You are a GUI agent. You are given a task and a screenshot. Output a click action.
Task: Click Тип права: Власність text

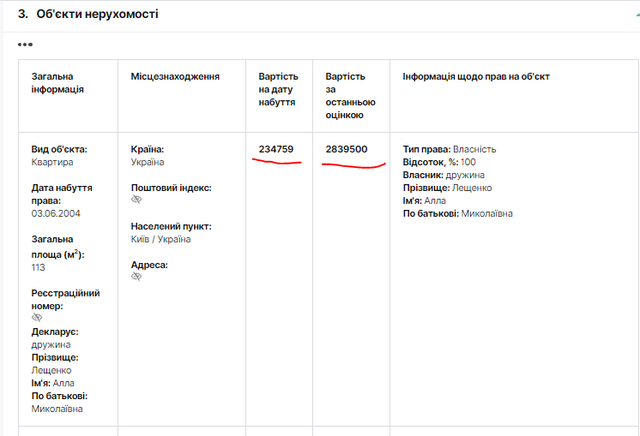[x=449, y=149]
